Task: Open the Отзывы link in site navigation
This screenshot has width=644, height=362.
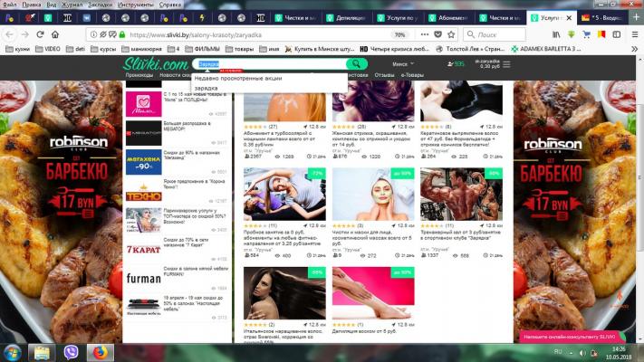Action: (x=384, y=75)
